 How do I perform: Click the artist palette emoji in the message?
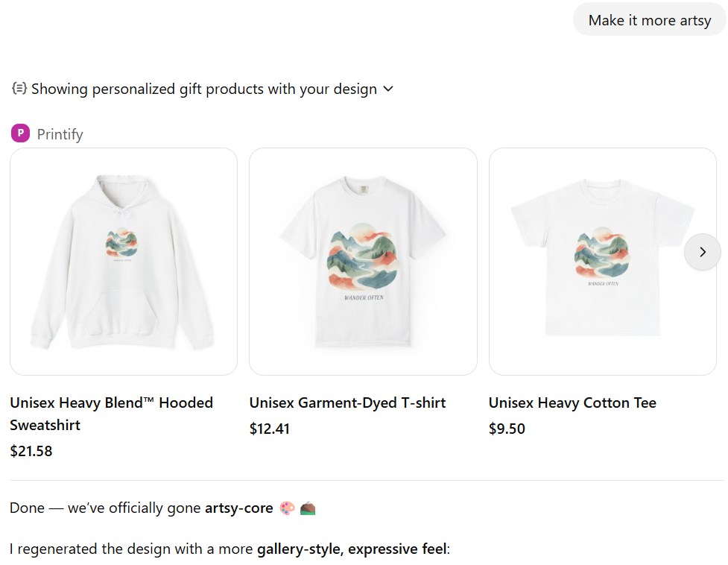point(285,508)
